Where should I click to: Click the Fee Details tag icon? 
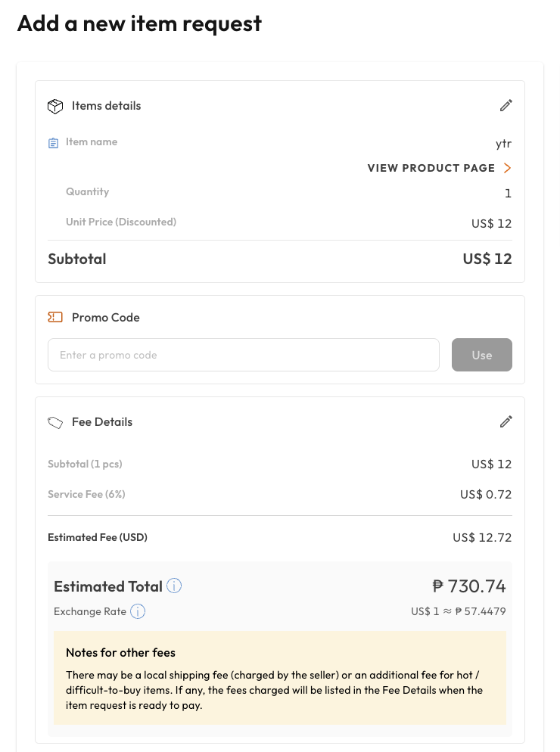click(x=55, y=422)
